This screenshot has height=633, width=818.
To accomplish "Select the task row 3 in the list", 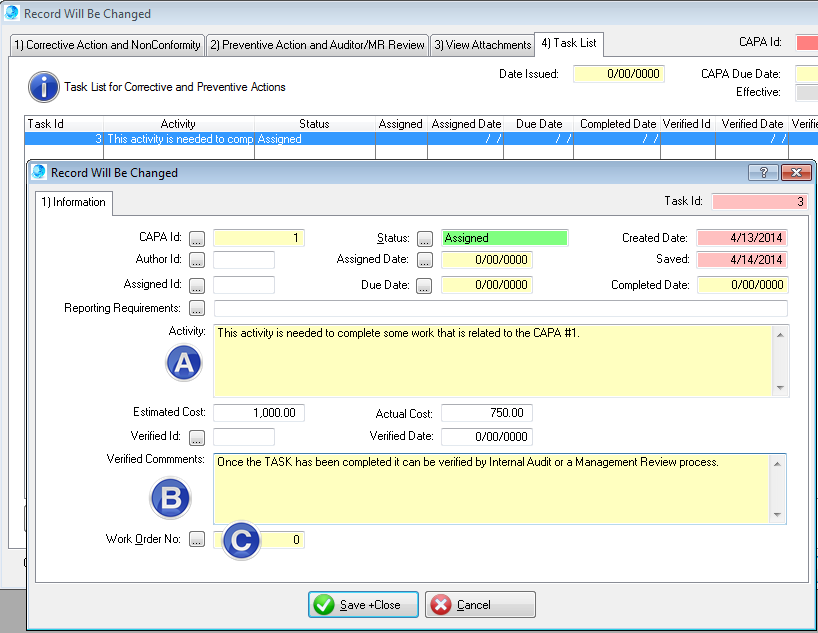I will pyautogui.click(x=180, y=139).
